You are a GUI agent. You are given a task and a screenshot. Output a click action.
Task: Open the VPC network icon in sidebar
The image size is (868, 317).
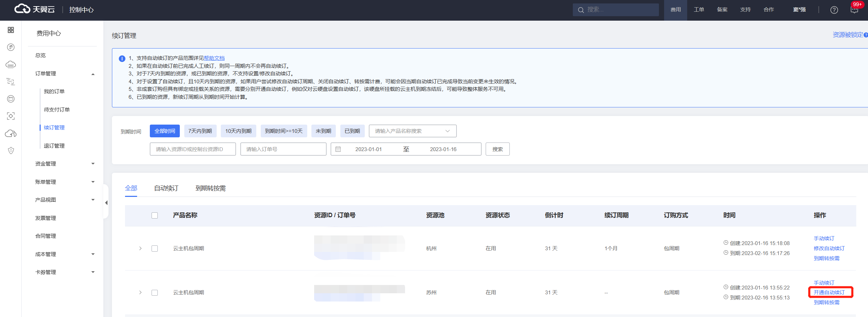point(11,82)
